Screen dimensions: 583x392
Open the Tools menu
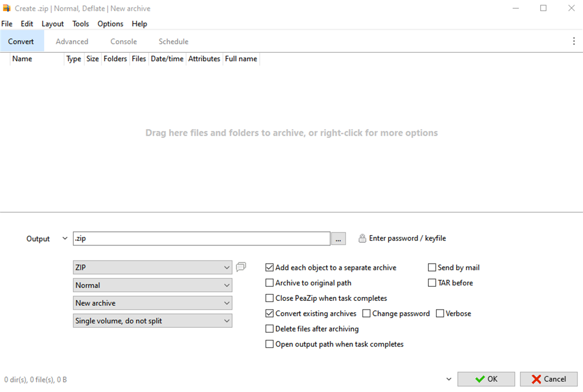pos(80,23)
